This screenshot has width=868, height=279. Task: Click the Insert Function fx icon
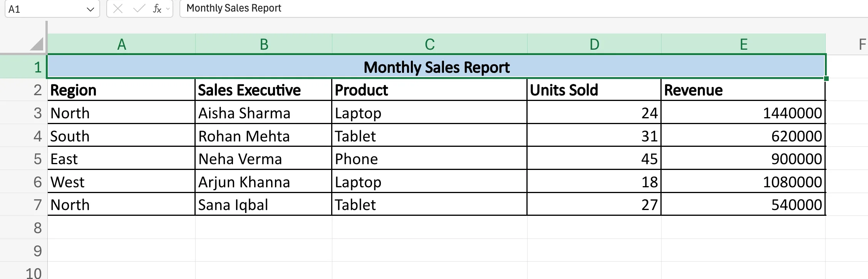pos(157,8)
